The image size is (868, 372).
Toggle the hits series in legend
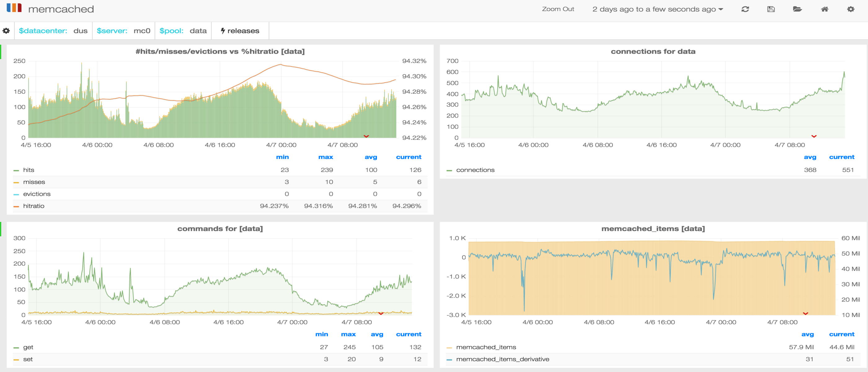tap(29, 170)
